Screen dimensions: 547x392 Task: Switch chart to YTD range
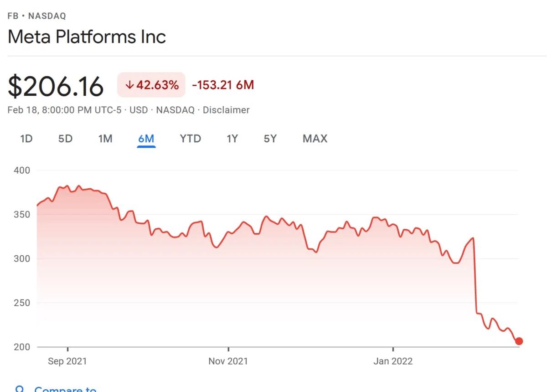tap(191, 139)
